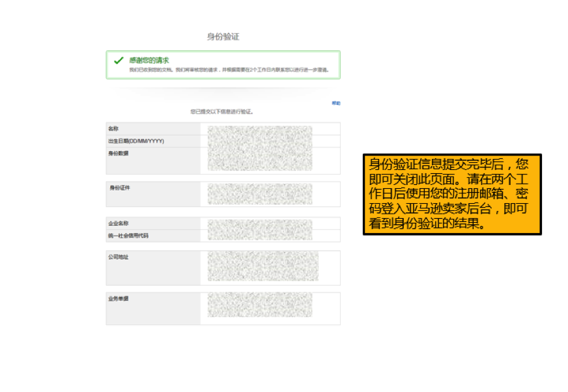
Task: Select the 公司地址 section label
Action: click(119, 257)
